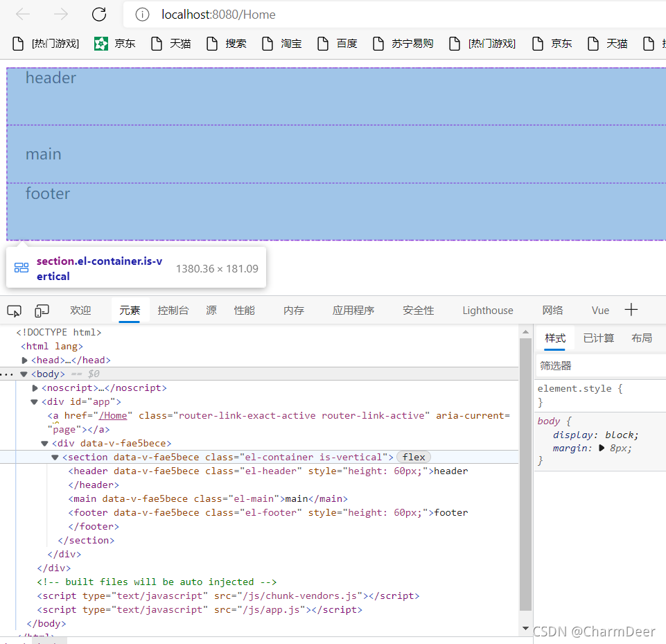
Task: Open the 应用程序 tab
Action: pyautogui.click(x=353, y=311)
